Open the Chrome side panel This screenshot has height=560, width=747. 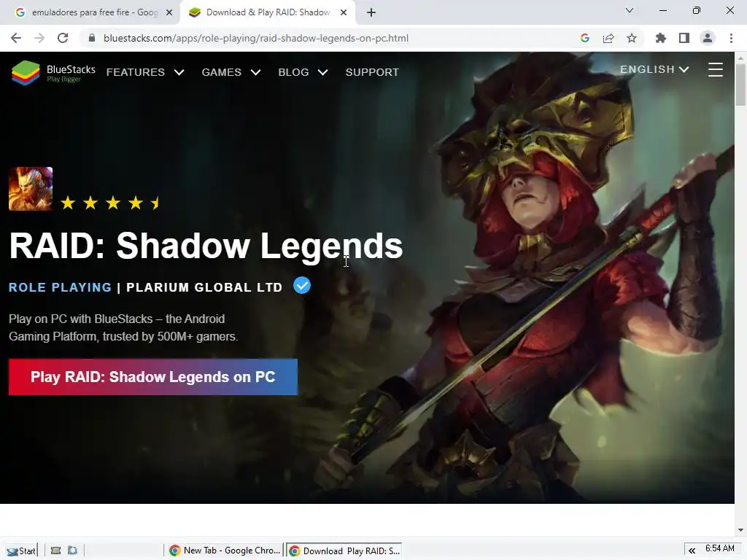coord(684,38)
